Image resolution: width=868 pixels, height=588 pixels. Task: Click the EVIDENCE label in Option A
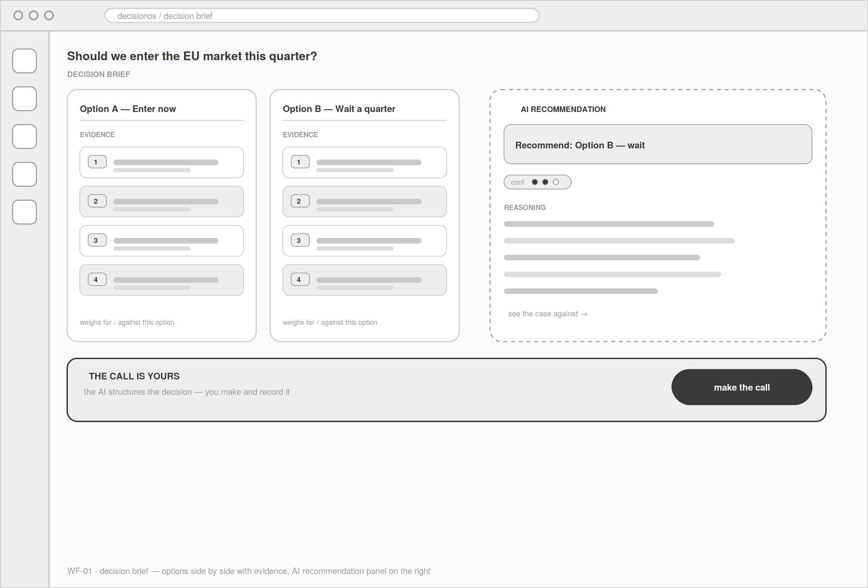tap(97, 134)
